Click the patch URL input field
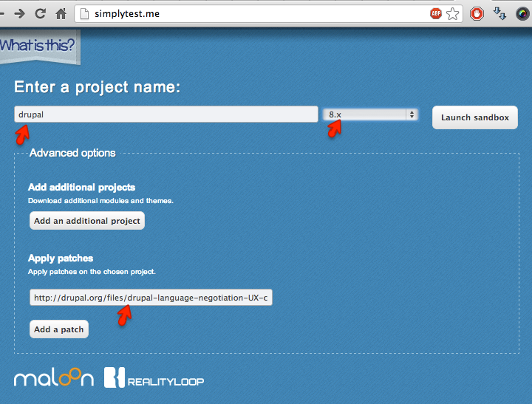The image size is (532, 404). click(x=151, y=298)
